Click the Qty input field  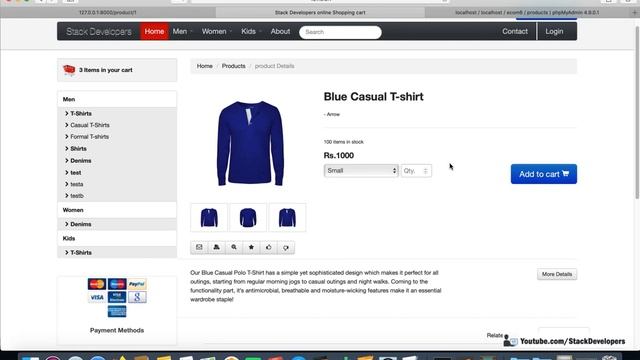pos(416,171)
